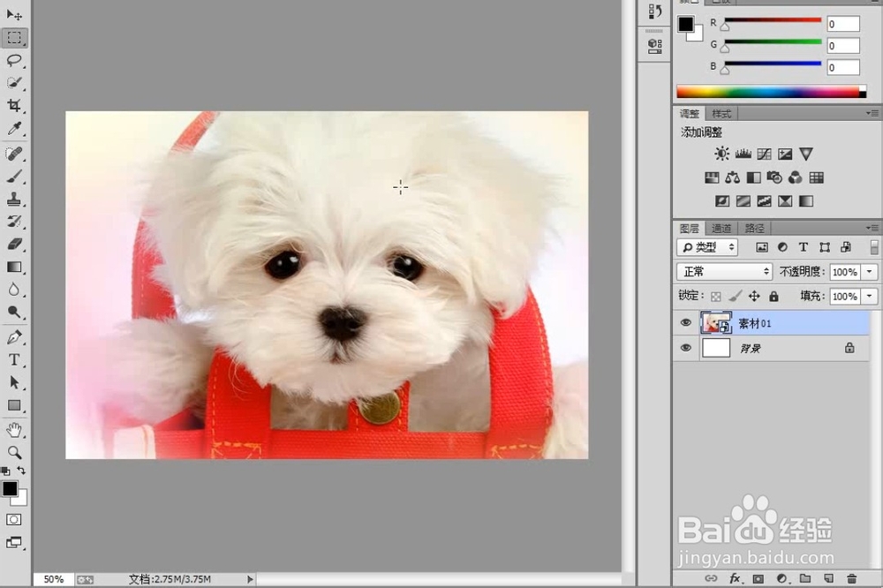This screenshot has height=588, width=883.
Task: Select the Quick Selection tool
Action: (x=14, y=83)
